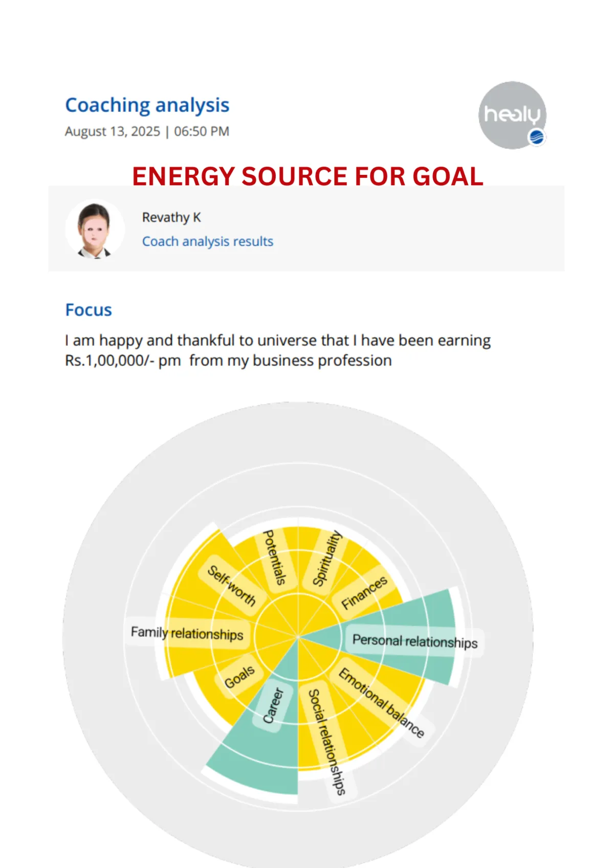The image size is (614, 868).
Task: Select the Self-worth segment label
Action: point(231,586)
